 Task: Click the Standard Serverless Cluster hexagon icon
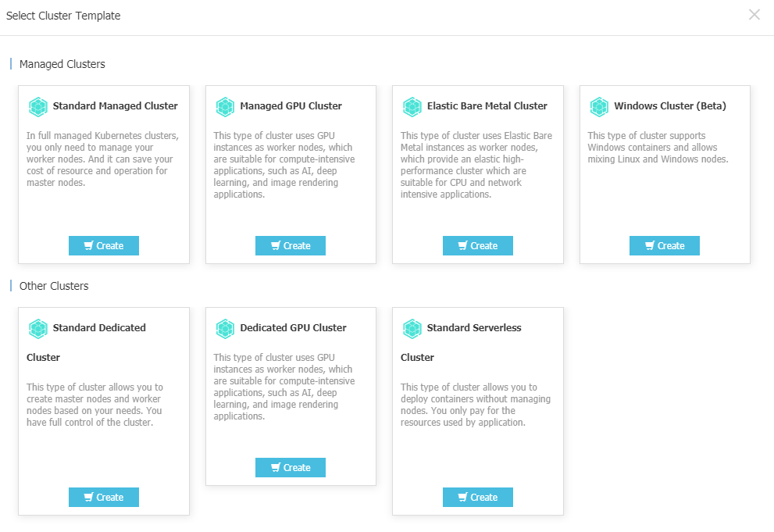(412, 329)
